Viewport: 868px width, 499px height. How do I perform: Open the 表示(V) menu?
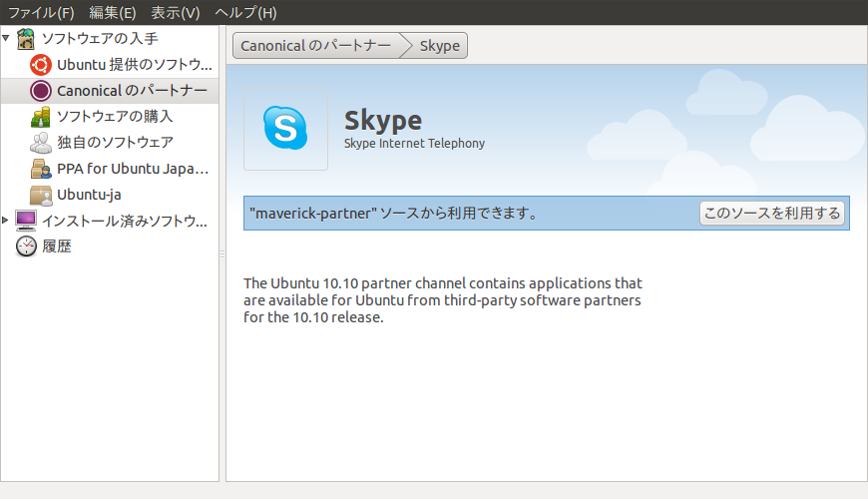175,12
